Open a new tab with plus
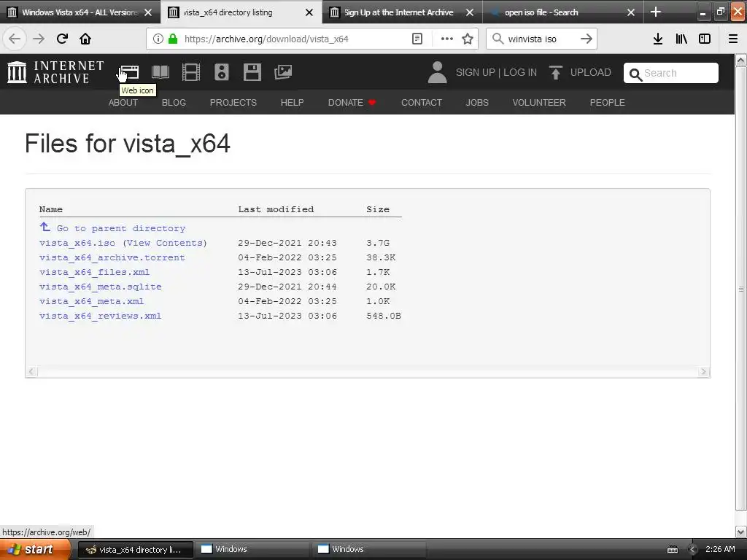Image resolution: width=747 pixels, height=560 pixels. tap(656, 12)
